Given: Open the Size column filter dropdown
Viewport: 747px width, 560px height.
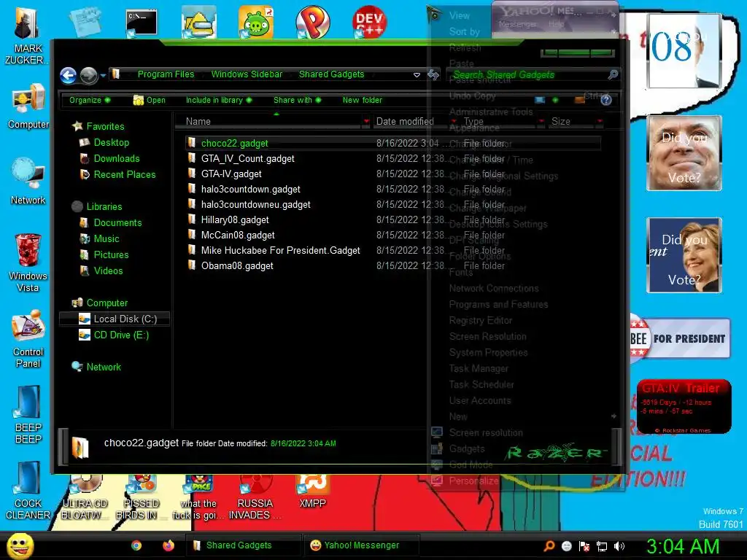Looking at the screenshot, I should pos(600,122).
